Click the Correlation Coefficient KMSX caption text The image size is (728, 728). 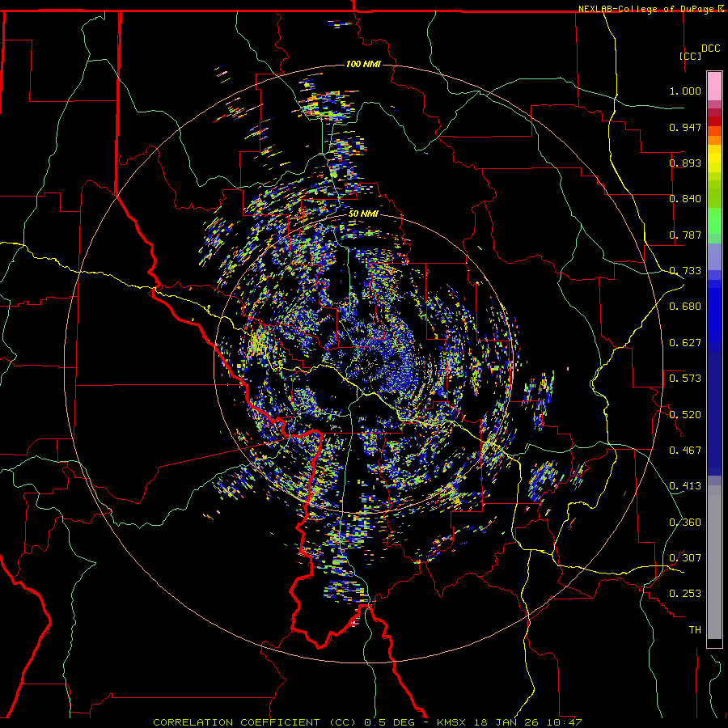[x=367, y=722]
